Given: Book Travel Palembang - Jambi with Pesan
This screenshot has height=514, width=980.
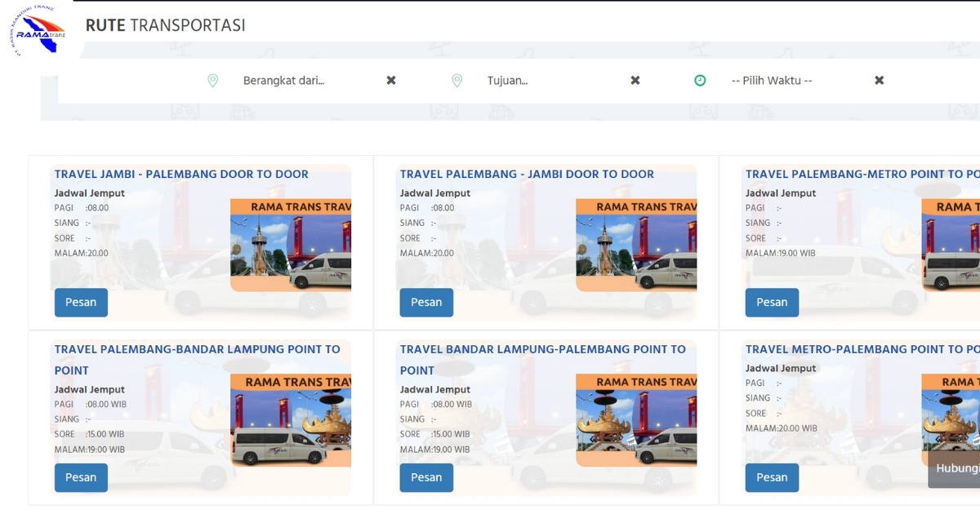Looking at the screenshot, I should click(x=426, y=302).
